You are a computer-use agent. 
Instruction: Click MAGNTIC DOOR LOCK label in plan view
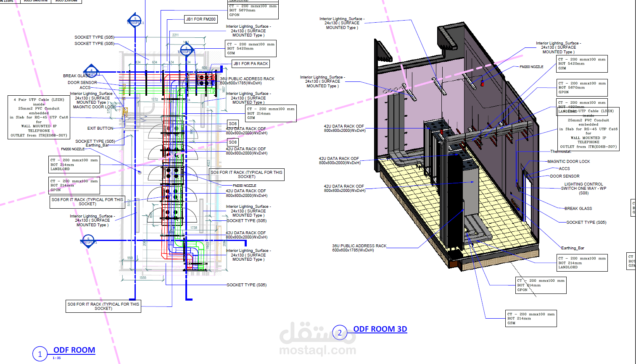pyautogui.click(x=94, y=107)
